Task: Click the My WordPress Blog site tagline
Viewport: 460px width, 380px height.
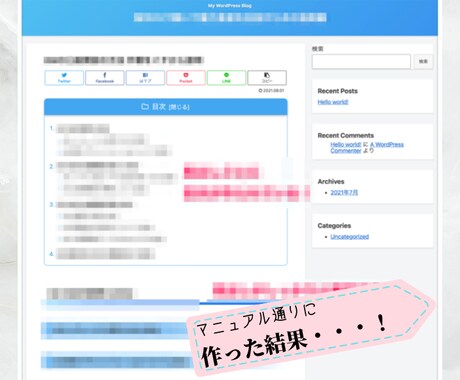Action: [230, 6]
